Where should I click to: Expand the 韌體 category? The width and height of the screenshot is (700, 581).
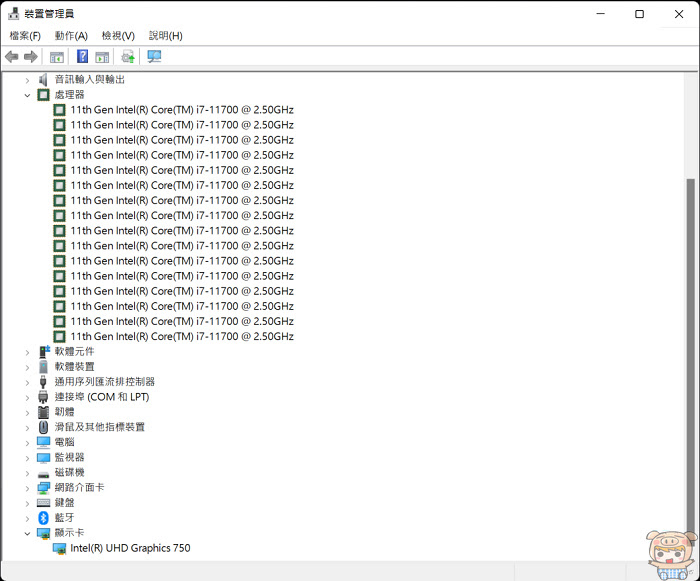pyautogui.click(x=27, y=413)
